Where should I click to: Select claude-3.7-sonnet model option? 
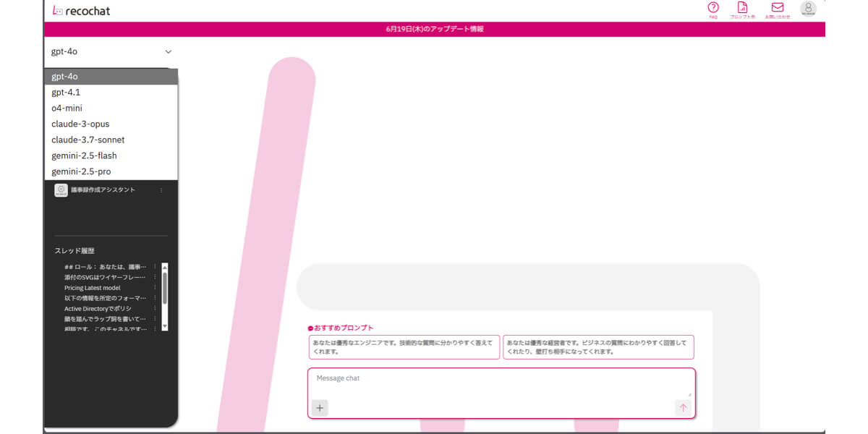(x=111, y=140)
